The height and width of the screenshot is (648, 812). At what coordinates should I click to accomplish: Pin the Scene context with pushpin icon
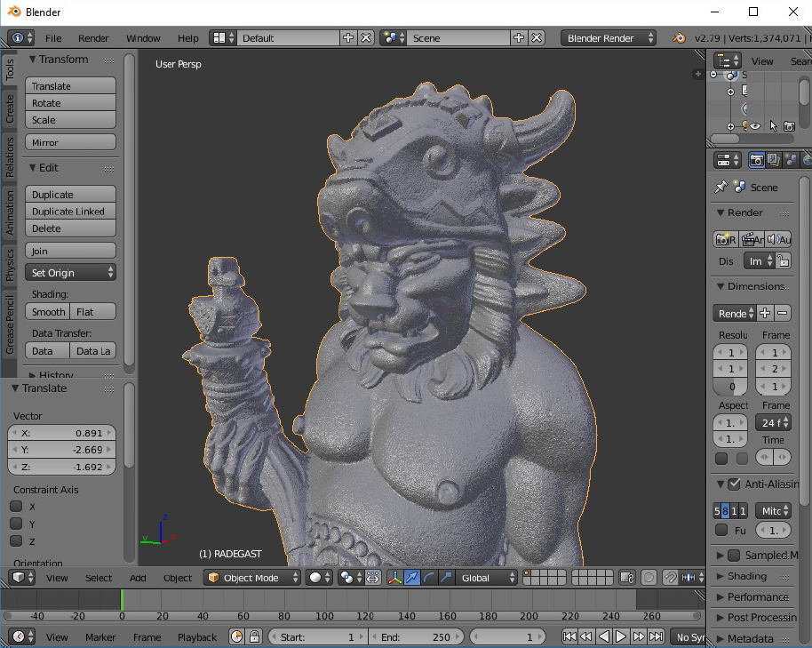tap(720, 188)
